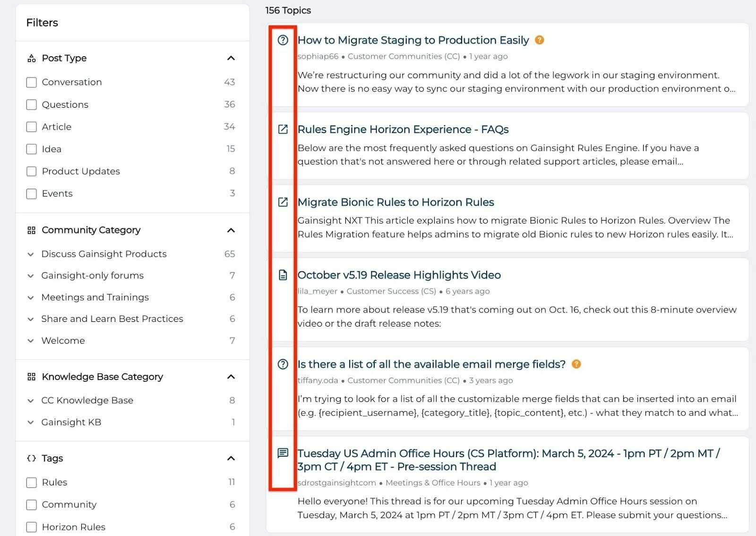Click the '156 Topics' count text
The image size is (756, 536).
[x=288, y=10]
